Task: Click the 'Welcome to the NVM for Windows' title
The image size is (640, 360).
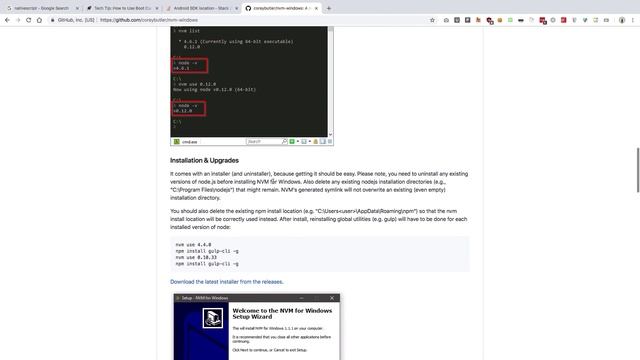Action: pos(282,313)
